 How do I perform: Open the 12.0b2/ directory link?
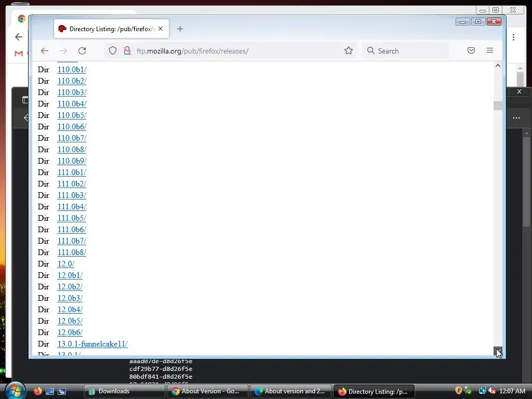coord(70,287)
